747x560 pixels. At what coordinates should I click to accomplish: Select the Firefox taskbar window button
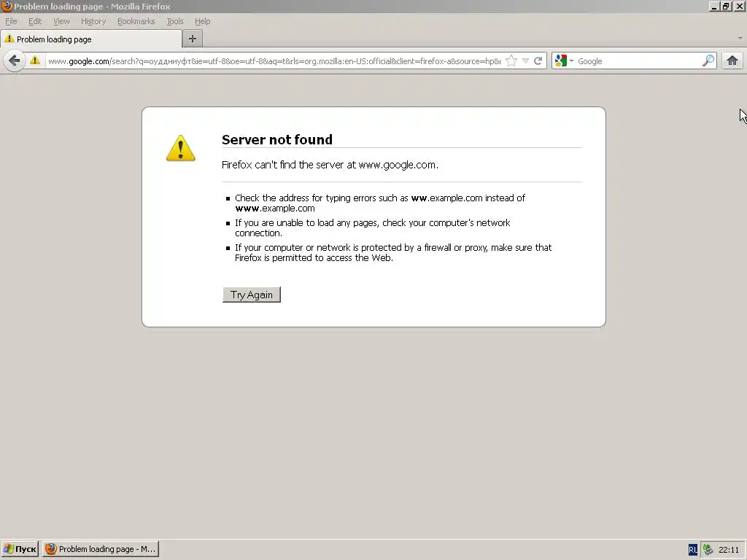click(101, 549)
